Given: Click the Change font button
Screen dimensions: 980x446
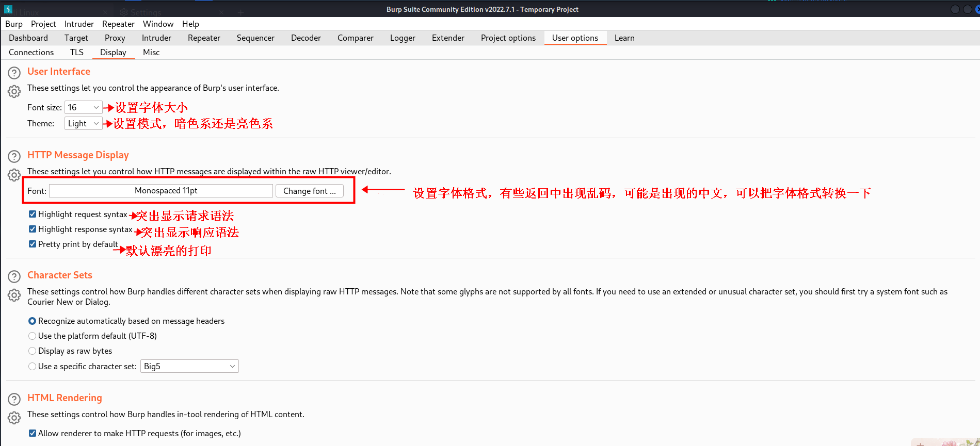Looking at the screenshot, I should tap(310, 191).
